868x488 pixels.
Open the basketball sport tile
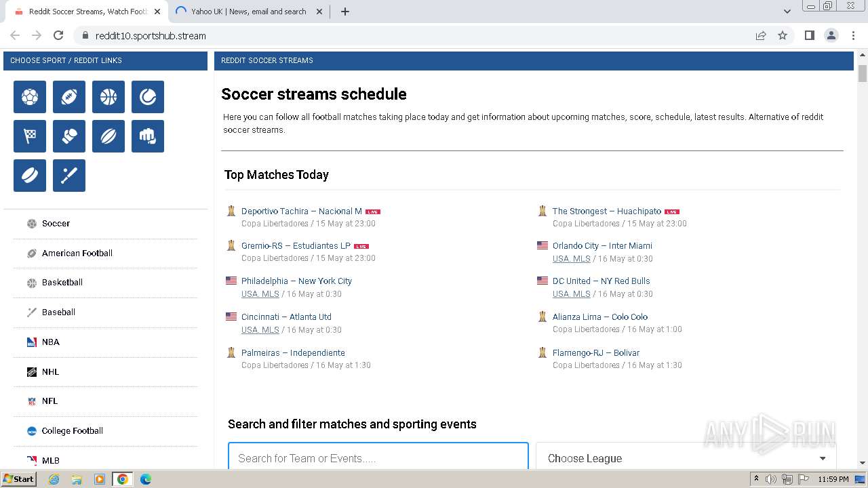pos(108,97)
